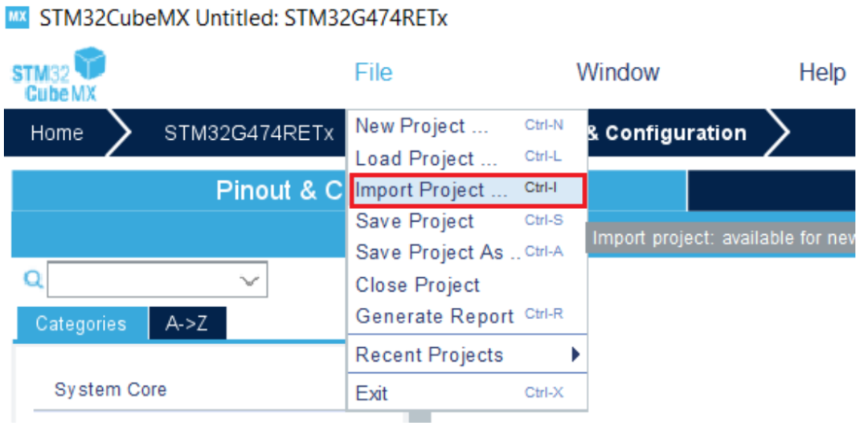Click the search magnifier icon

pyautogui.click(x=33, y=279)
